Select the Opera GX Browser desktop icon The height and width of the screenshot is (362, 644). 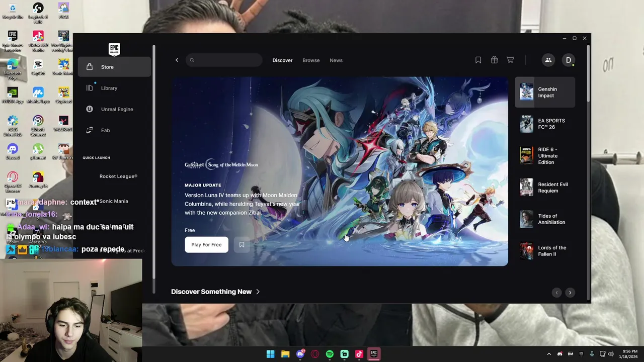click(13, 182)
